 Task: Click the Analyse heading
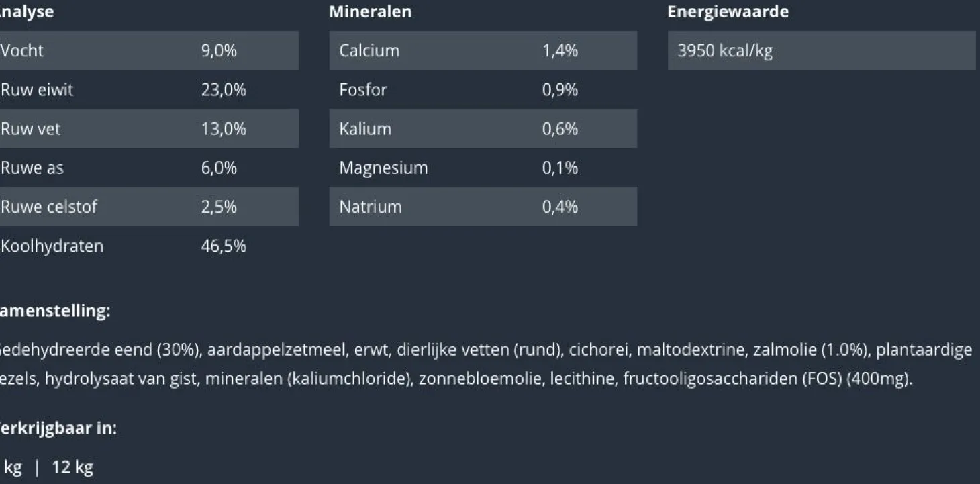pyautogui.click(x=27, y=12)
